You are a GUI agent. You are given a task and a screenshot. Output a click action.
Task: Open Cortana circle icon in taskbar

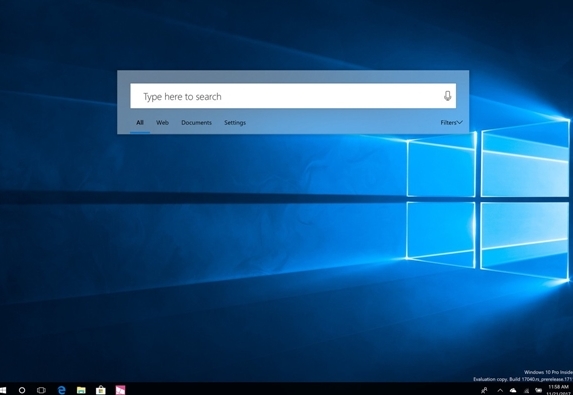[x=22, y=390]
